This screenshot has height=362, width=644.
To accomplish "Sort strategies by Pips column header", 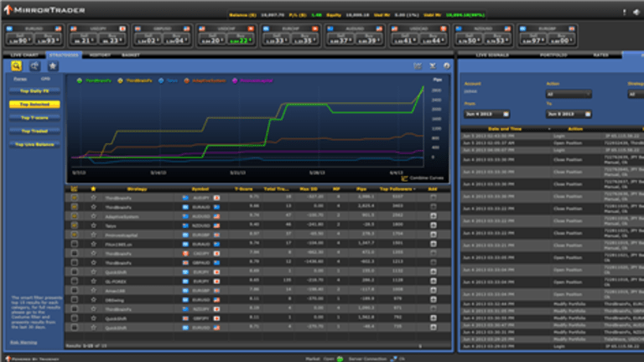I will pos(361,189).
